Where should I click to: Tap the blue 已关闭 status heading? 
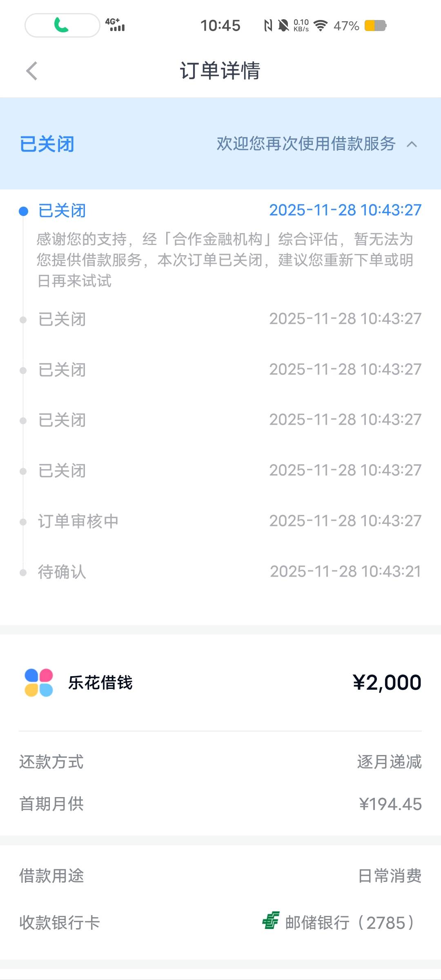point(47,144)
